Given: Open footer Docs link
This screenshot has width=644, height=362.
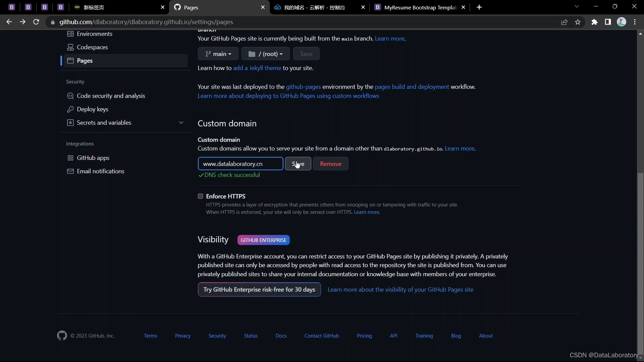Looking at the screenshot, I should 281,336.
